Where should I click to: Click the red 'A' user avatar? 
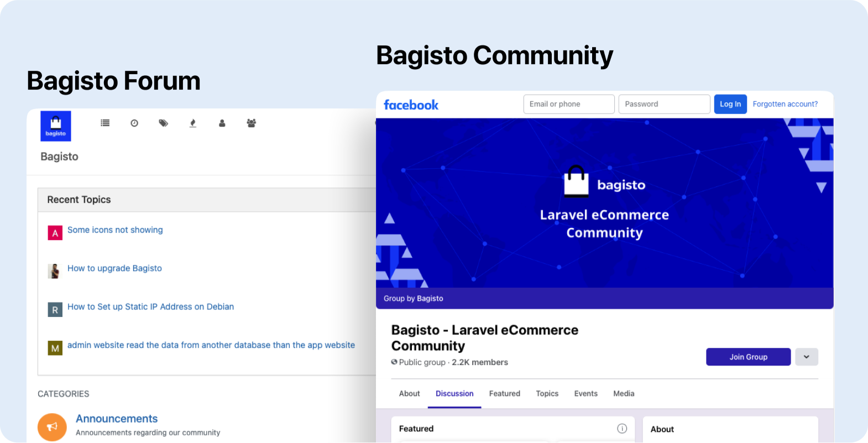point(55,233)
